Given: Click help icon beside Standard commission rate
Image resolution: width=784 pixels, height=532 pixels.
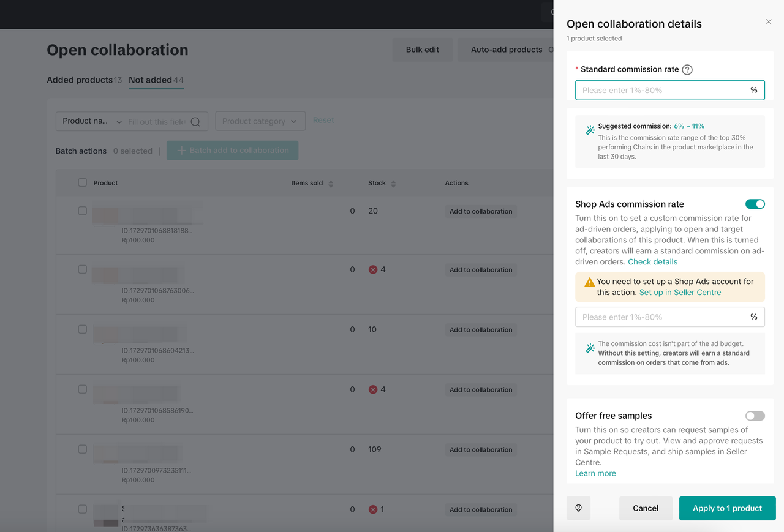Looking at the screenshot, I should [687, 70].
